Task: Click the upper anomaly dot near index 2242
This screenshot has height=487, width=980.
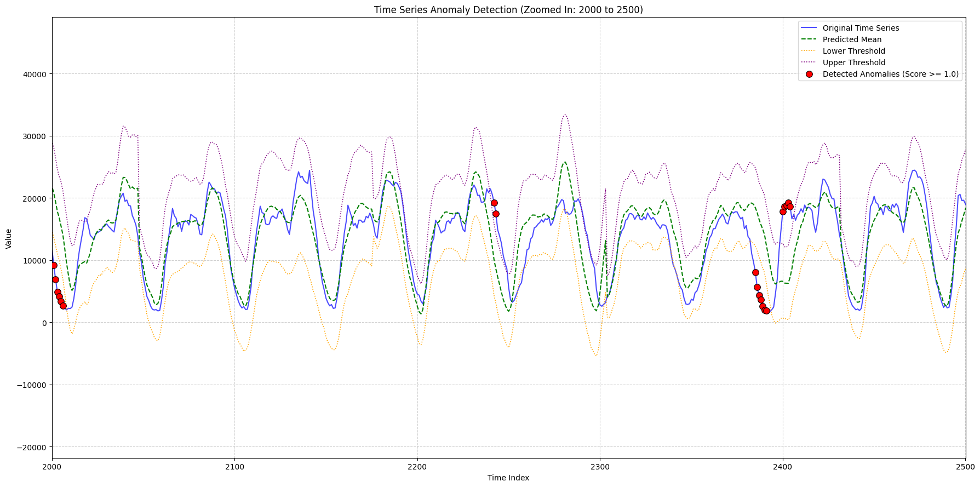Action: [x=494, y=203]
